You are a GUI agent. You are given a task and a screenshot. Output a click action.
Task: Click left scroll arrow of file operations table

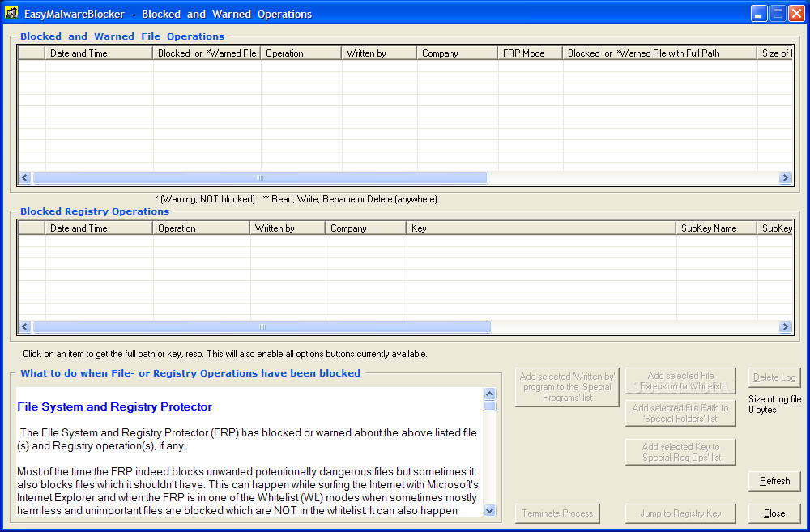[x=25, y=177]
